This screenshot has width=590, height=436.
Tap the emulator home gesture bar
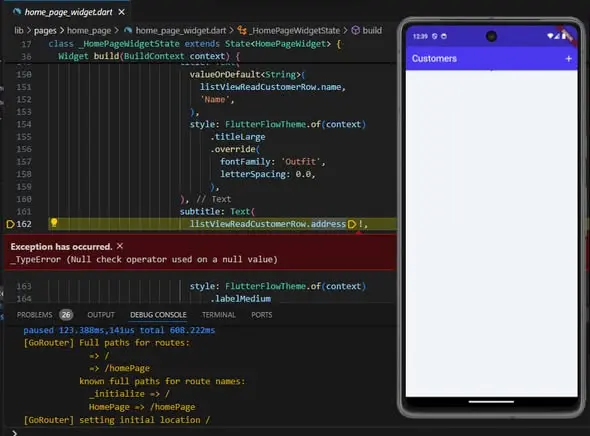(x=491, y=402)
